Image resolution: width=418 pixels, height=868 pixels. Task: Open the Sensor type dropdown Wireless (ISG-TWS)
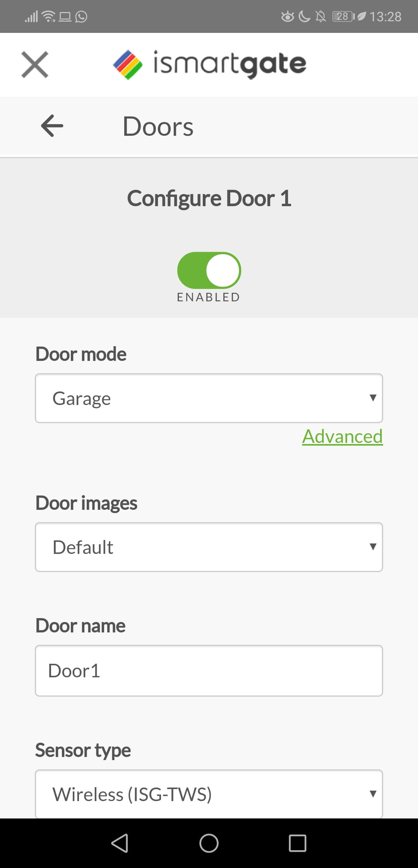pyautogui.click(x=209, y=794)
